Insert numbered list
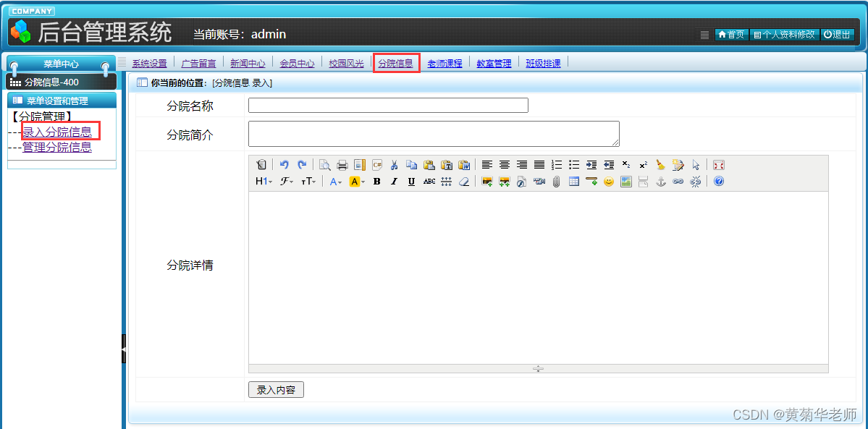 tap(557, 165)
